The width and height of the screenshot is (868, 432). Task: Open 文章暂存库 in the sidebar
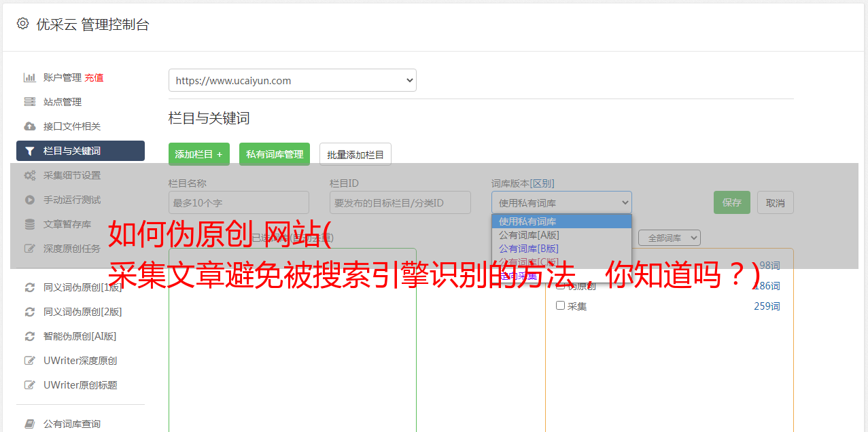click(x=67, y=224)
